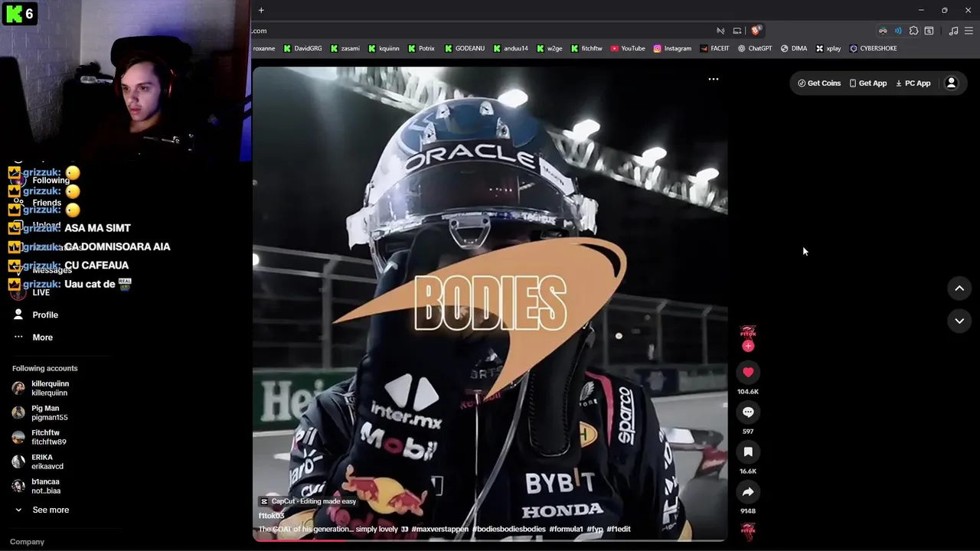Open a new browser tab with plus
This screenshot has height=551, width=980.
pyautogui.click(x=261, y=10)
